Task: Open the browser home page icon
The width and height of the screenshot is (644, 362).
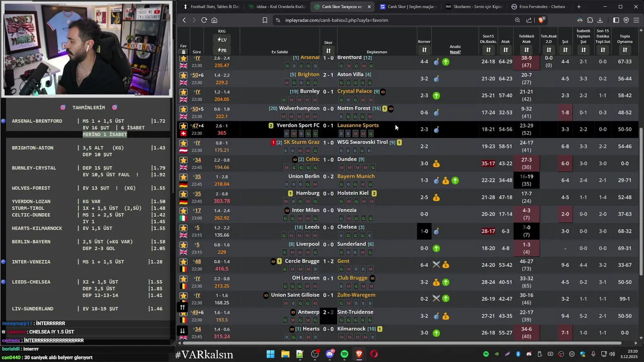Action: [x=214, y=20]
